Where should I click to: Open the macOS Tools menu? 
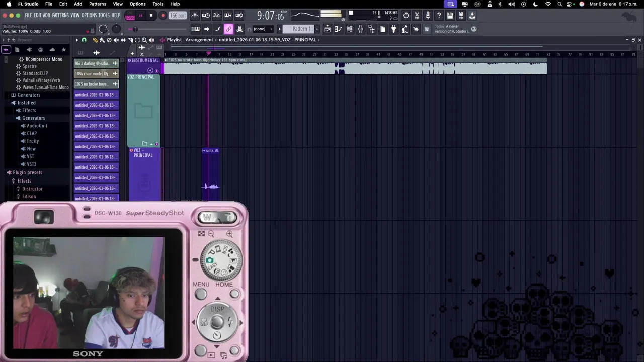[157, 4]
